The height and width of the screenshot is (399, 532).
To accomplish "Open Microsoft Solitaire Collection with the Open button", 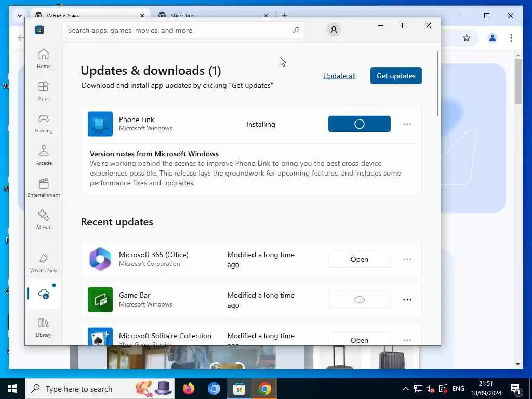I will point(360,339).
